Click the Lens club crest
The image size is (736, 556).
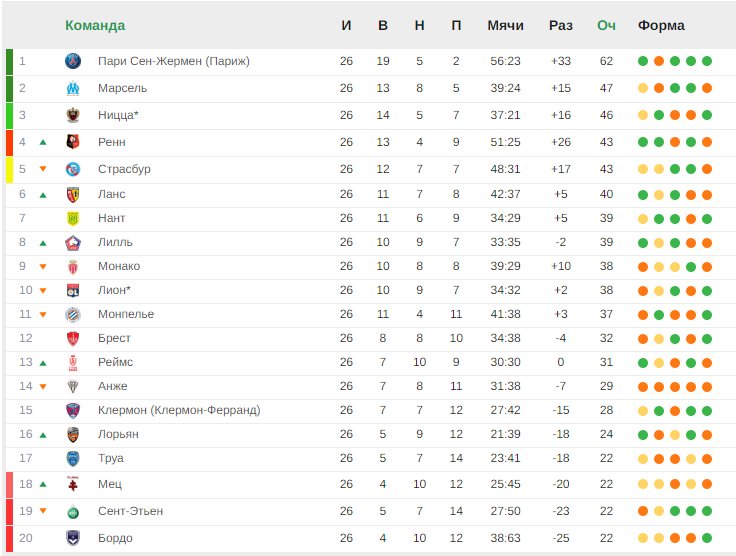pos(73,194)
